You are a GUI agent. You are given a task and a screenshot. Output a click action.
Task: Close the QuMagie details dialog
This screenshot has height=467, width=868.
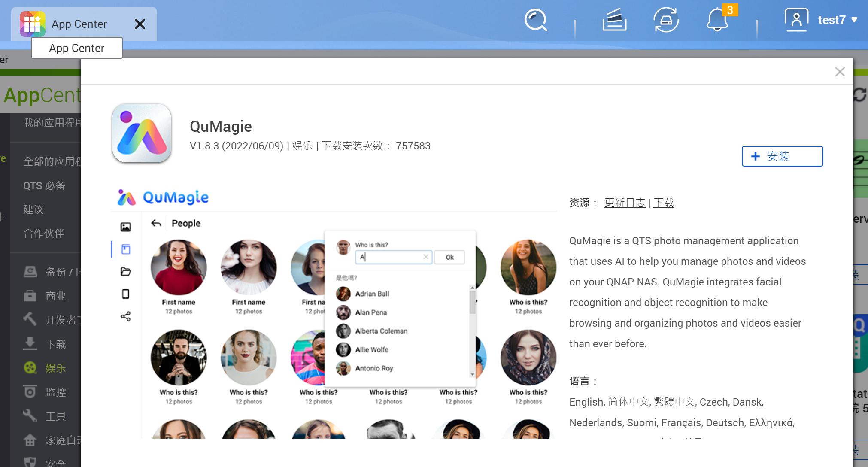840,72
